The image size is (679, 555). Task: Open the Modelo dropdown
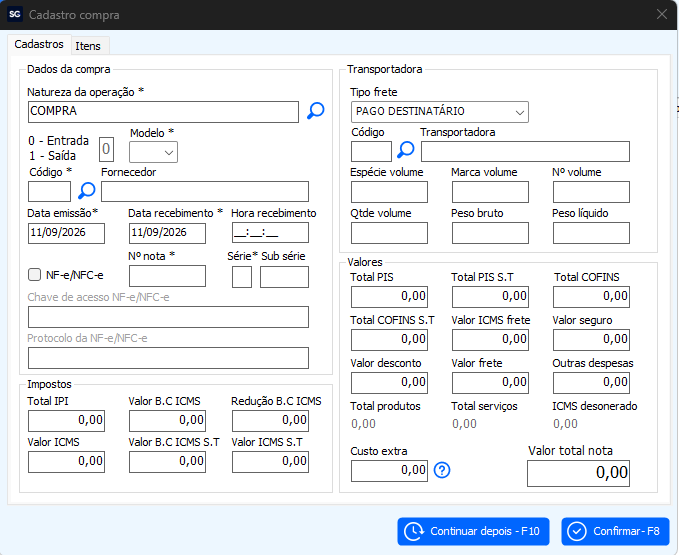coord(153,152)
